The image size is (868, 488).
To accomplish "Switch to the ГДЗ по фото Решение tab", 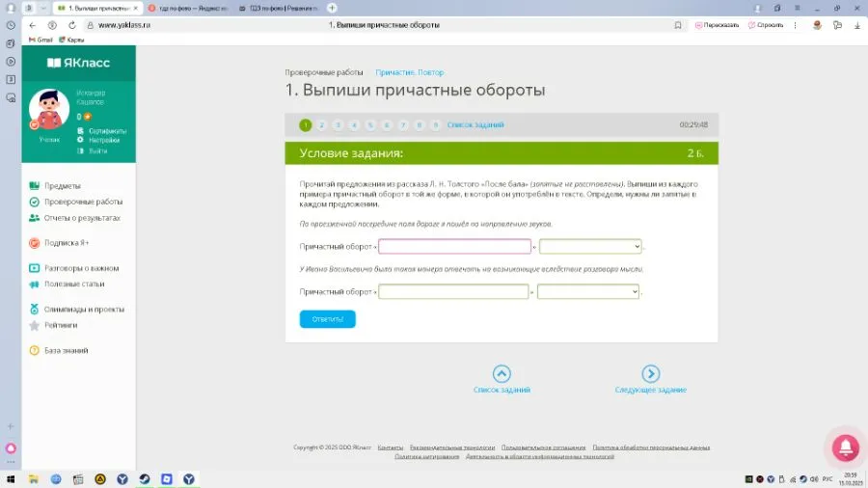I will (279, 9).
